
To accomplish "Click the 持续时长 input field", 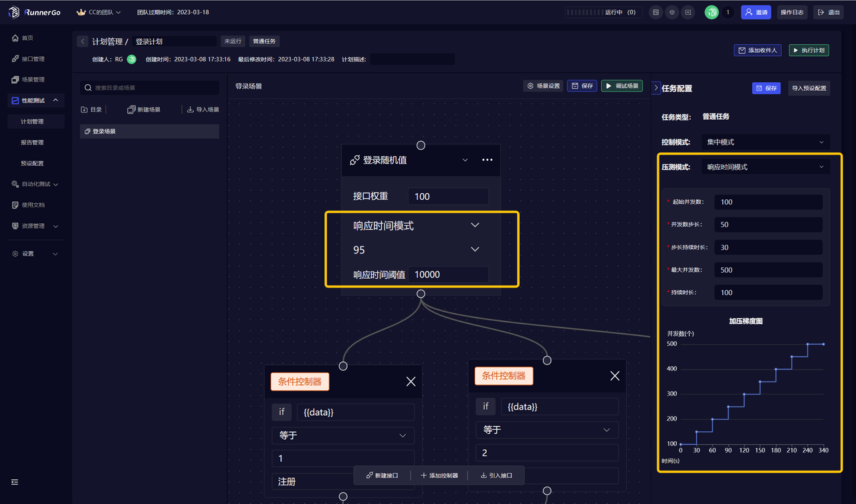I will pos(768,293).
